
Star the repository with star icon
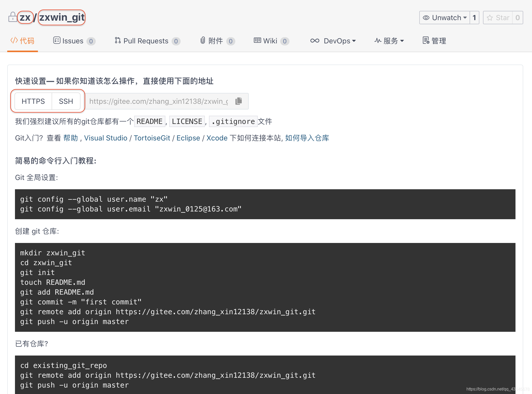(x=490, y=18)
